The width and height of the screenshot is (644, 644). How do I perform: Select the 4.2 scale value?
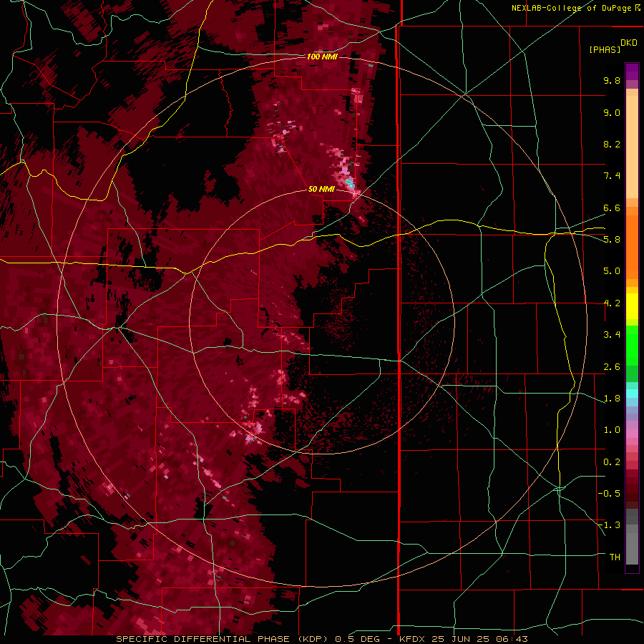tap(612, 303)
